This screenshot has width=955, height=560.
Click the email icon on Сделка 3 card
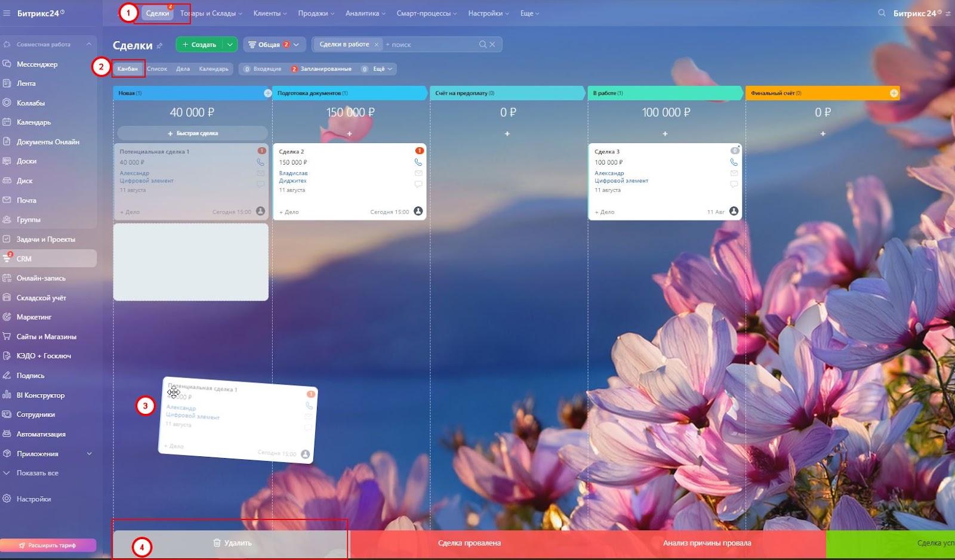point(734,173)
